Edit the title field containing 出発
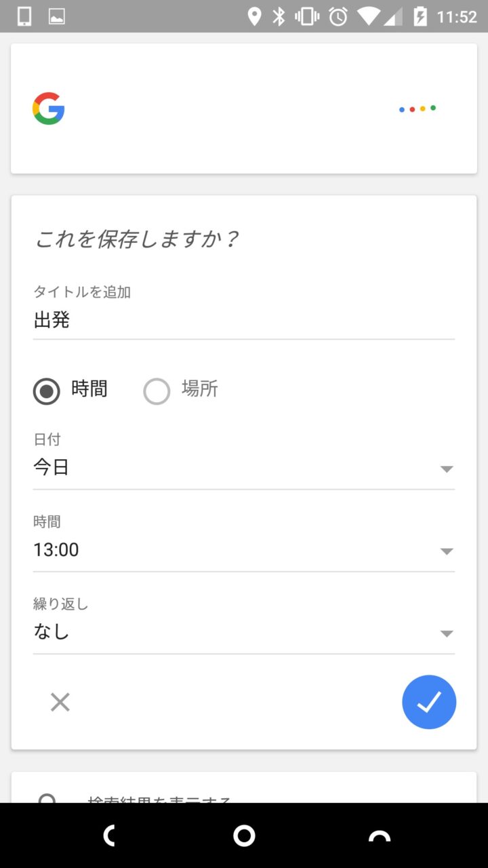The width and height of the screenshot is (488, 868). pyautogui.click(x=243, y=320)
